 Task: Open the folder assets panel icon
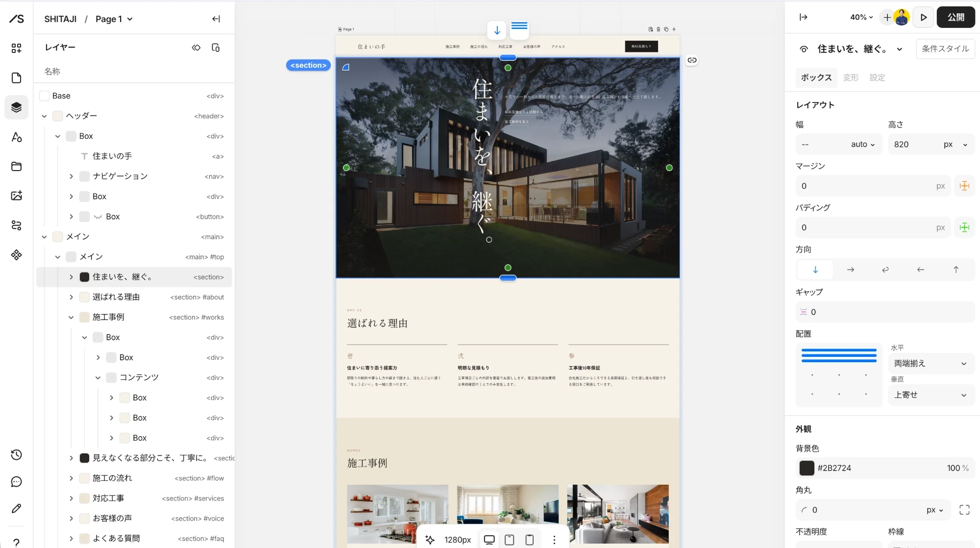(16, 166)
